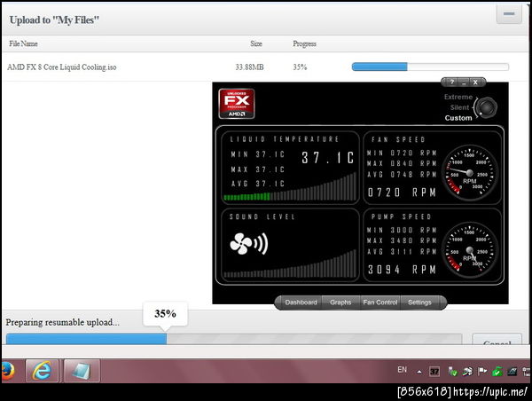Click the overall upload progress bar
Viewport: 532px width, 401px height.
click(234, 339)
